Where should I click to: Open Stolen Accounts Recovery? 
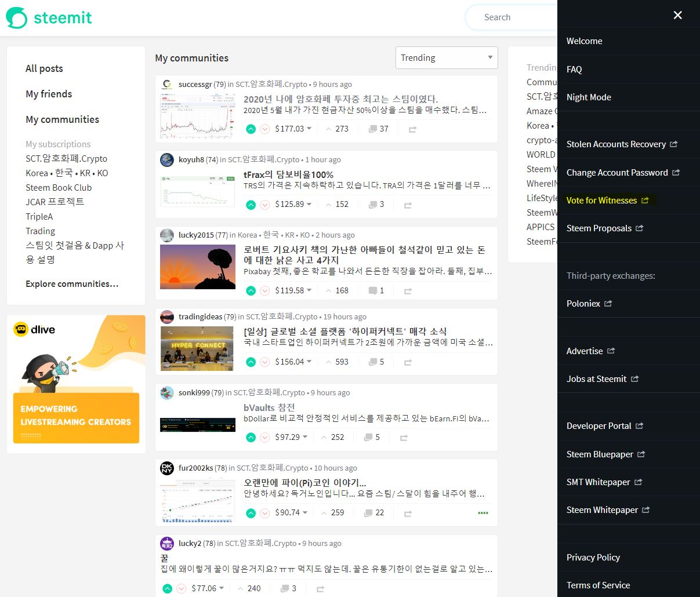click(x=622, y=144)
